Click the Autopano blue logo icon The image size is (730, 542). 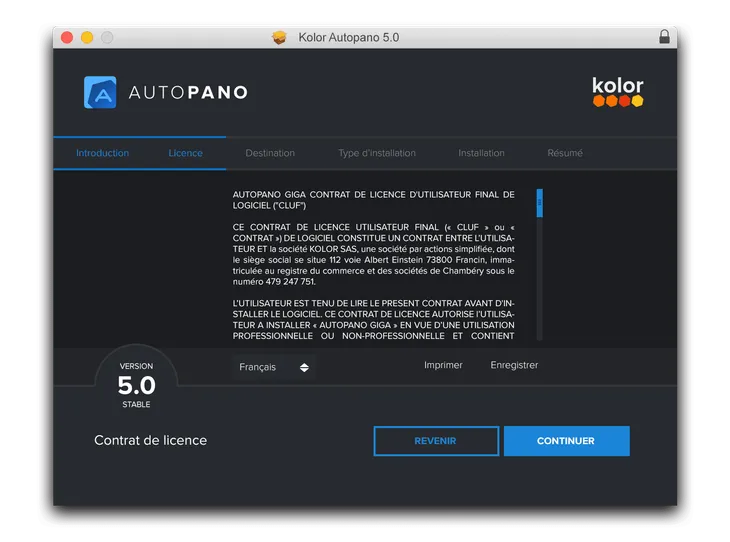pos(100,92)
